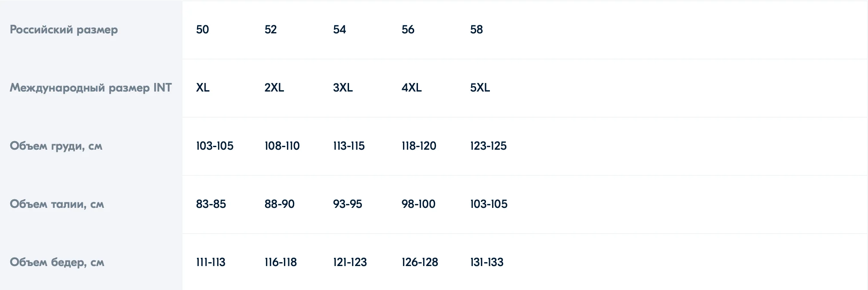Select Russian size 52 value
868x290 pixels.
(x=271, y=30)
